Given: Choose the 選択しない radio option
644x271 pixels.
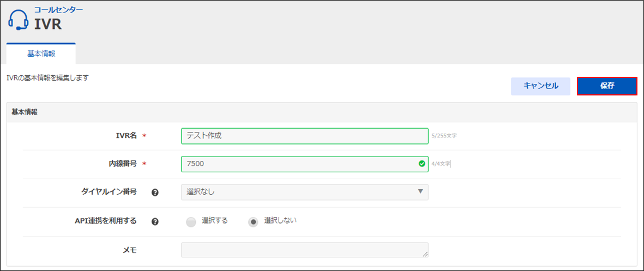Looking at the screenshot, I should (253, 221).
